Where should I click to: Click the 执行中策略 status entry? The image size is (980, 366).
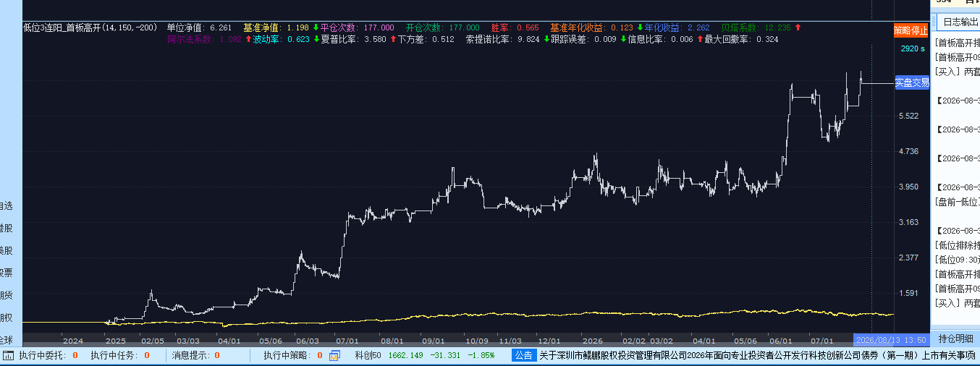(x=293, y=355)
